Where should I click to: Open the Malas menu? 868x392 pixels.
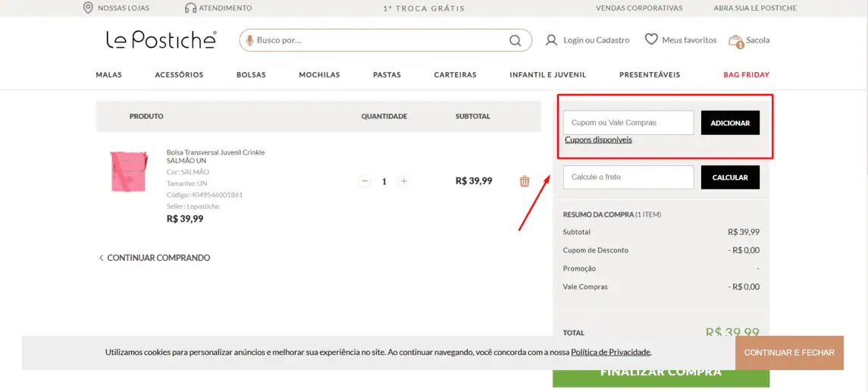click(108, 75)
